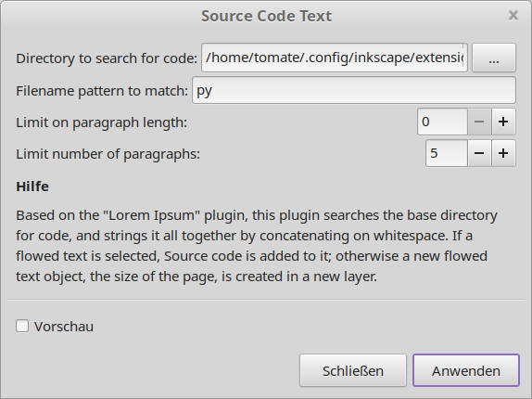This screenshot has width=532, height=399.
Task: Click into the 'Filename pattern to match' field
Action: click(x=354, y=90)
